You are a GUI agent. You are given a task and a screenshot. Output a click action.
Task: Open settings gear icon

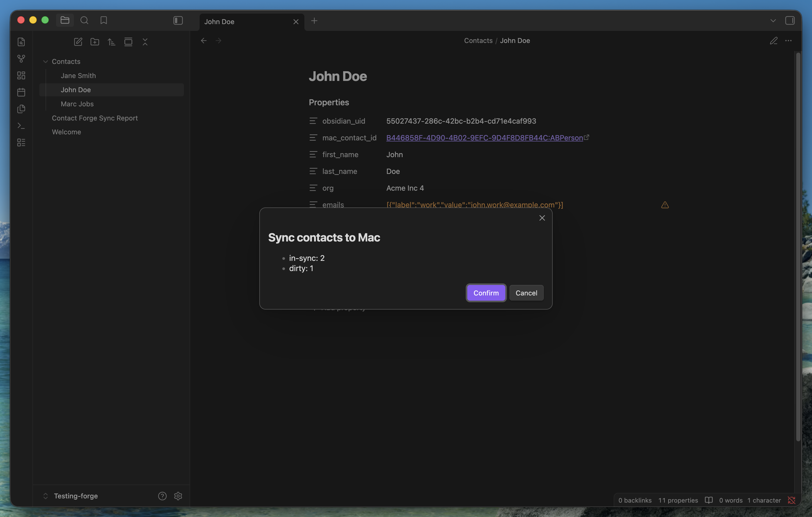(x=178, y=496)
